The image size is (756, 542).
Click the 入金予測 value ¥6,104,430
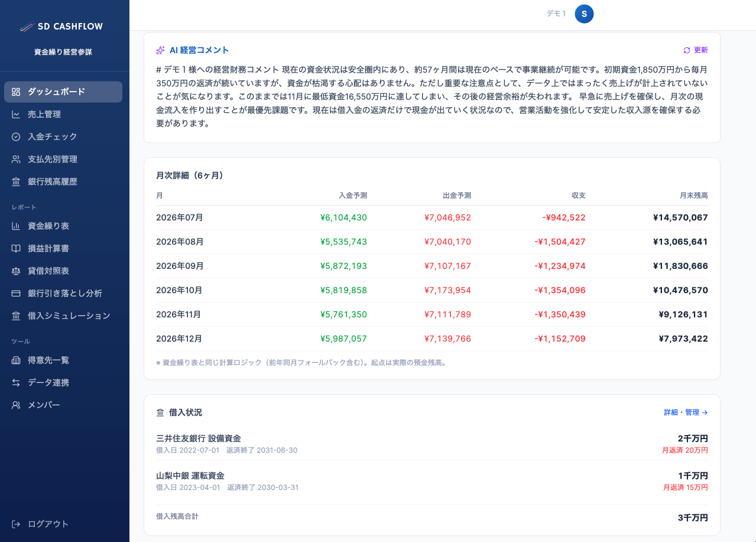343,218
